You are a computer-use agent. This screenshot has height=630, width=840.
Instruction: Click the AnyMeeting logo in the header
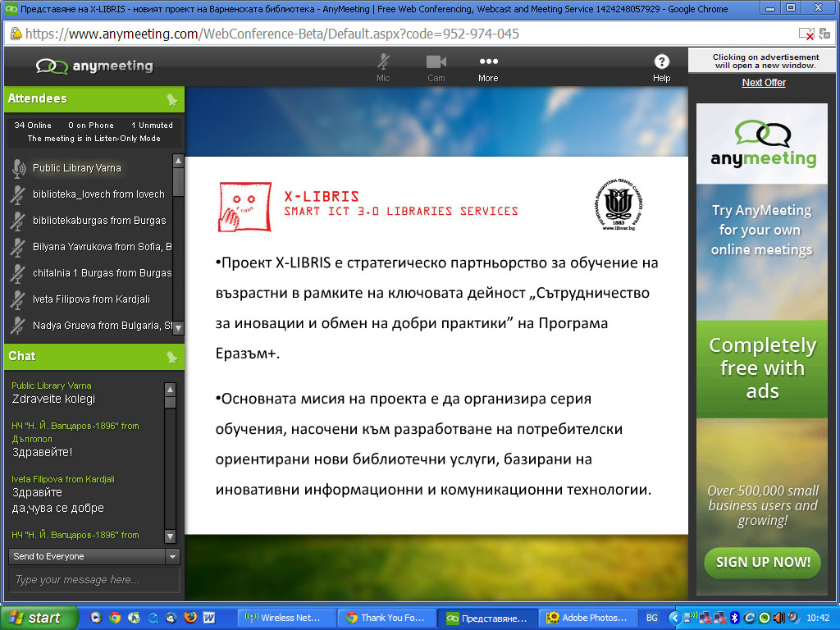[94, 66]
